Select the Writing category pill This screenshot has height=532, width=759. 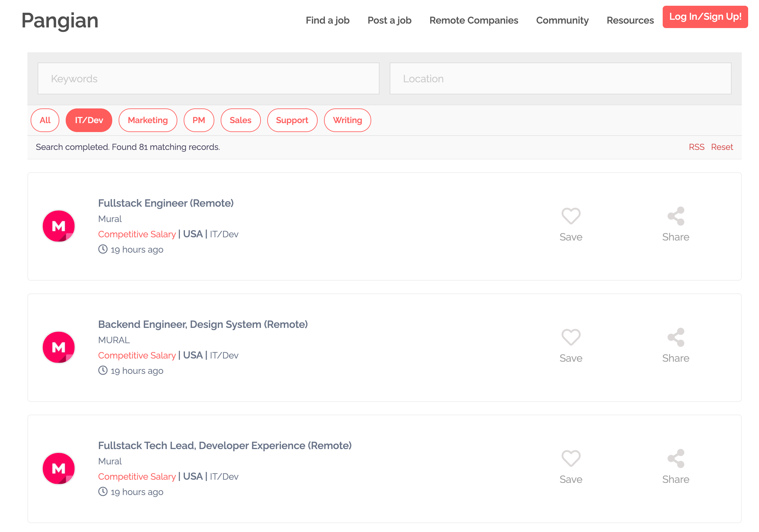click(347, 120)
